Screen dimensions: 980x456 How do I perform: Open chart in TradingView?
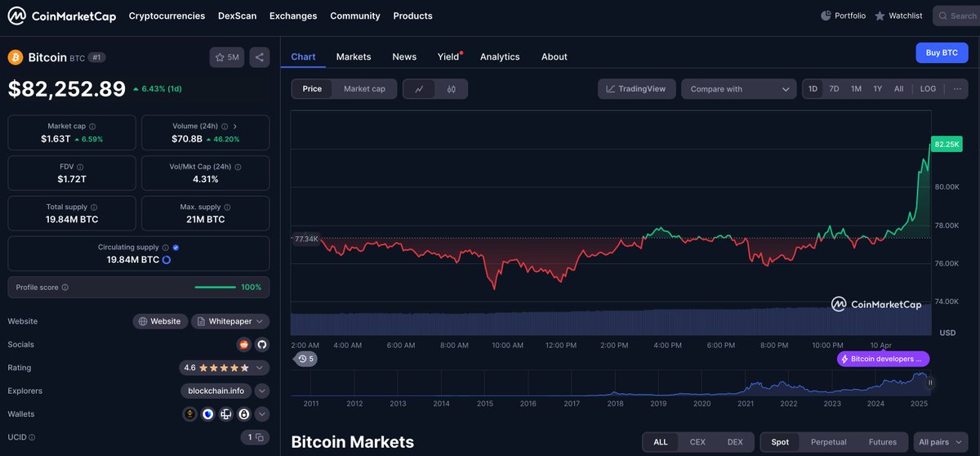point(636,89)
